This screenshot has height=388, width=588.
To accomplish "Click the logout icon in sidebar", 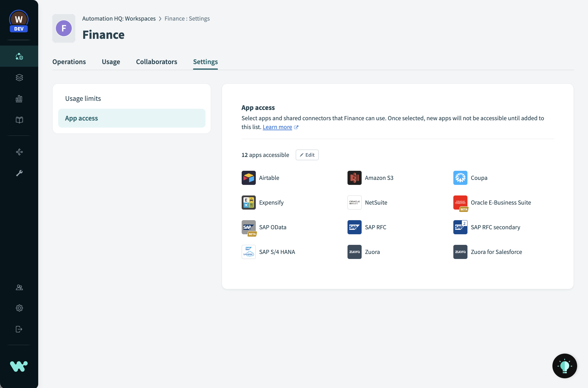I will 19,329.
